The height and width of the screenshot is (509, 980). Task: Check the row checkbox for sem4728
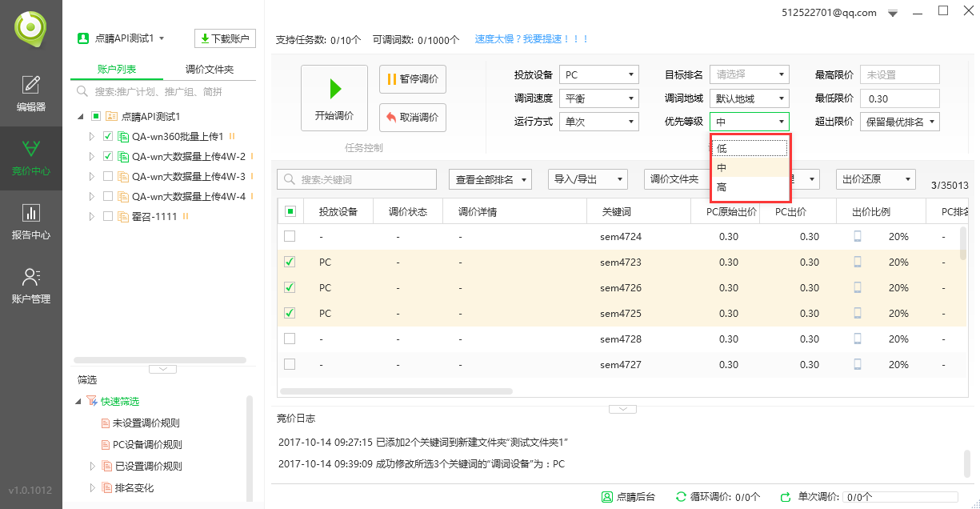(290, 339)
